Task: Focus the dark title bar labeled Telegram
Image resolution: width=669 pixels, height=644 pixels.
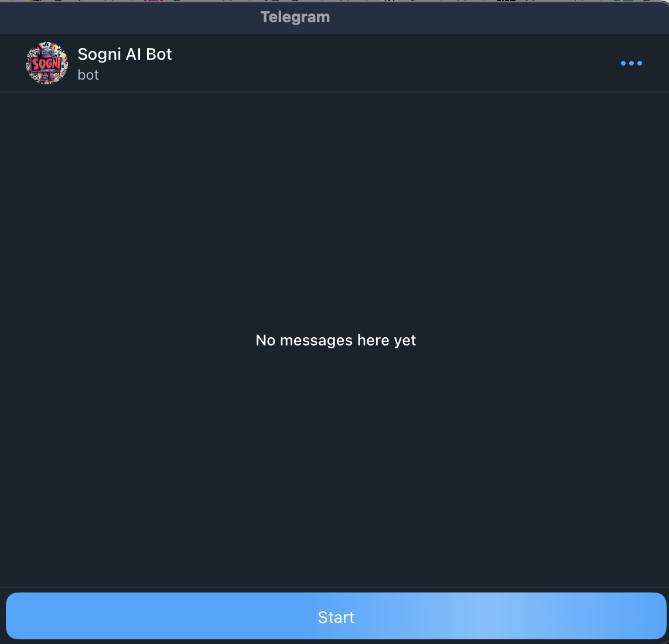Action: coord(334,17)
